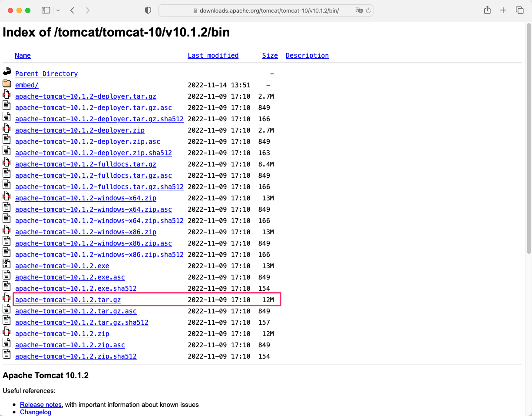
Task: Toggle the Safari sidebar button
Action: [x=46, y=10]
